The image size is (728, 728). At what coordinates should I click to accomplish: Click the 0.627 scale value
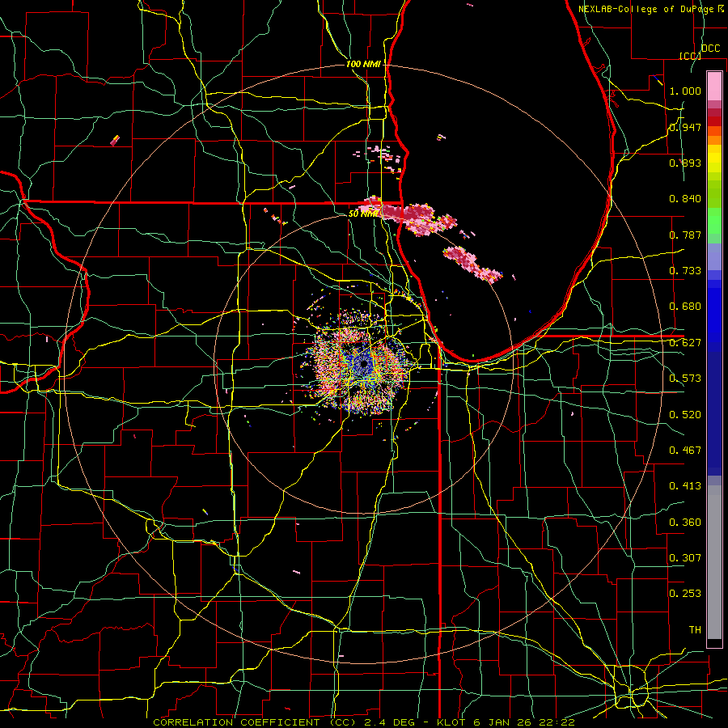tap(685, 343)
